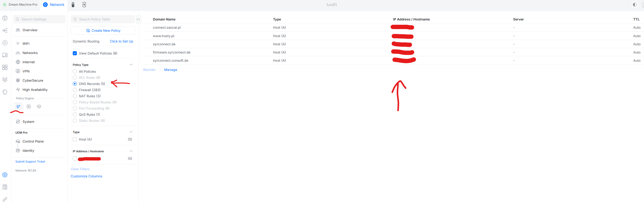Select the Policy Engine cube objects icon
Image resolution: width=644 pixels, height=204 pixels.
pos(39,106)
